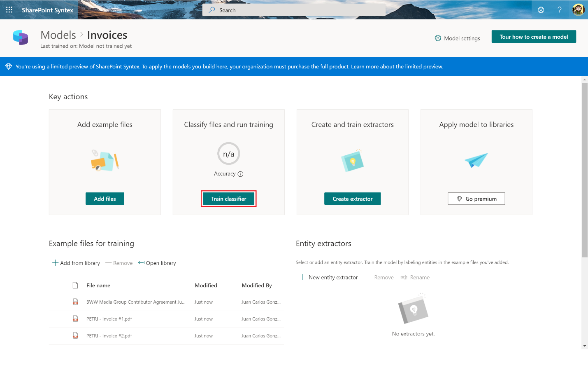Open the user profile avatar
The height and width of the screenshot is (377, 588).
pos(578,10)
